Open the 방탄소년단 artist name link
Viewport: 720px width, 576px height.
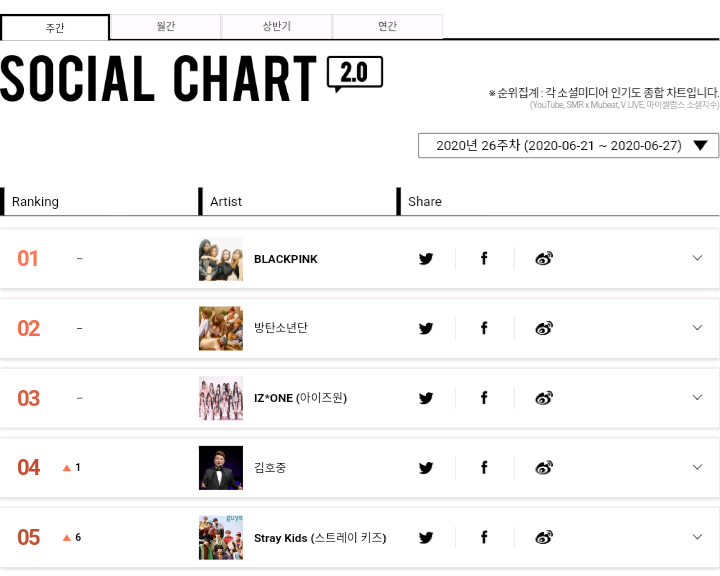click(x=281, y=328)
